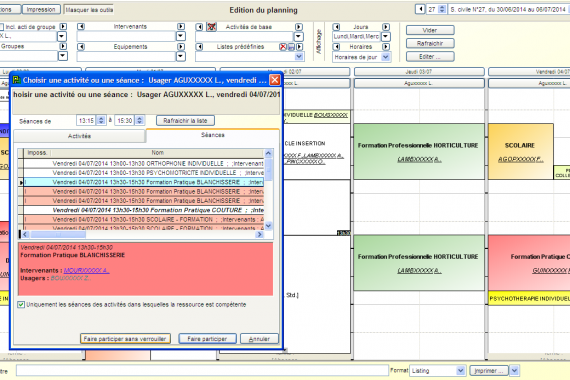Toggle Incl. acti de groupe checkbox
The height and width of the screenshot is (380, 570).
pos(1,27)
